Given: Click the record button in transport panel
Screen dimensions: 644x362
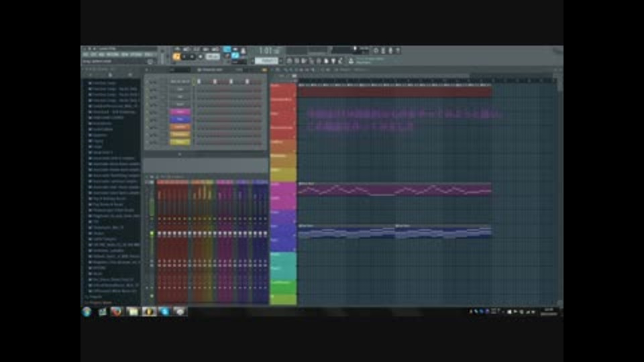Looking at the screenshot, I should (201, 56).
